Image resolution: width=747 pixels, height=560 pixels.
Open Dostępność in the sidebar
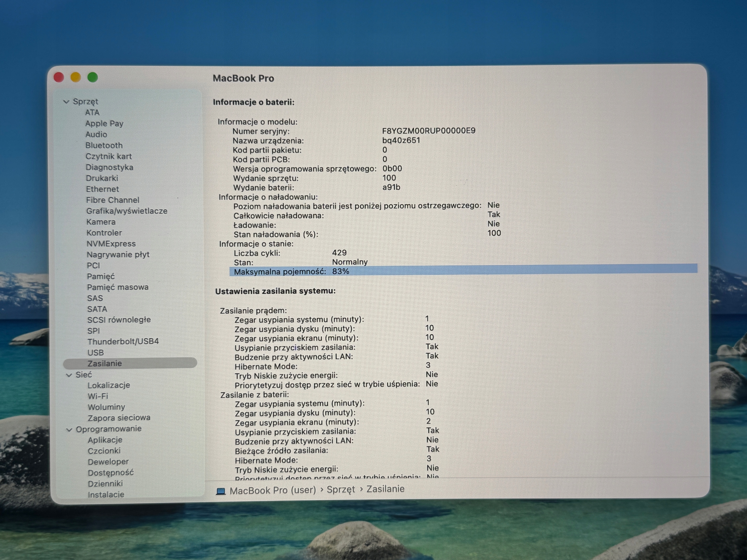tap(111, 473)
